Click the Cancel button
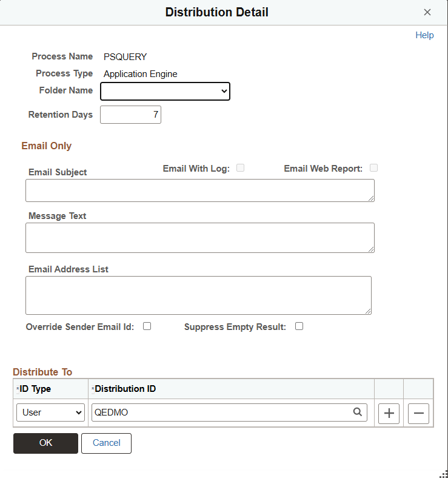The width and height of the screenshot is (448, 478). [x=106, y=443]
